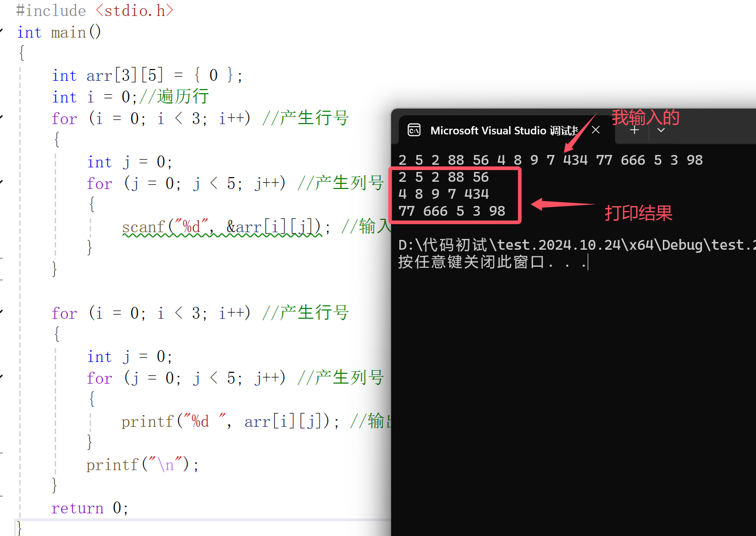The width and height of the screenshot is (756, 536).
Task: Click the scanf("%d", &arr[i][j]) statement
Action: (226, 227)
